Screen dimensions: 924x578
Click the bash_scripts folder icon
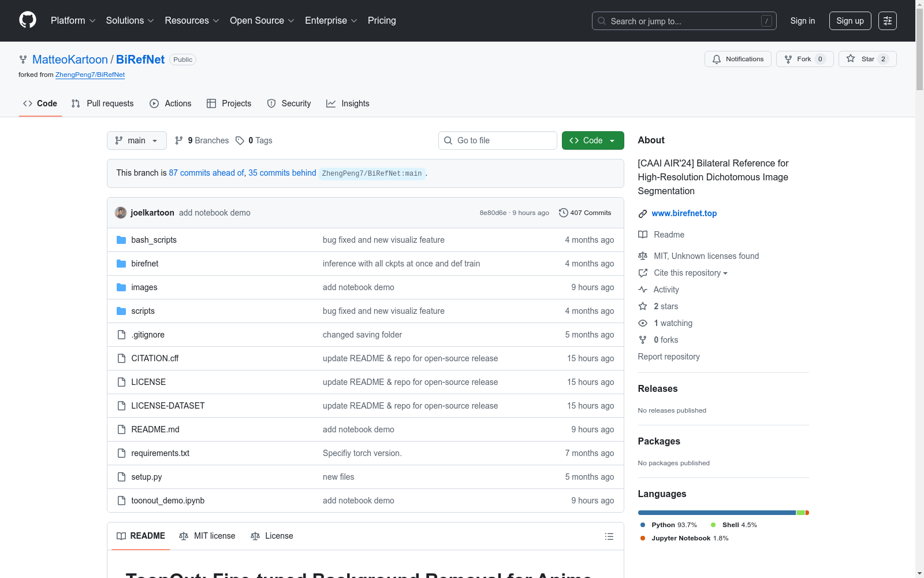click(121, 240)
